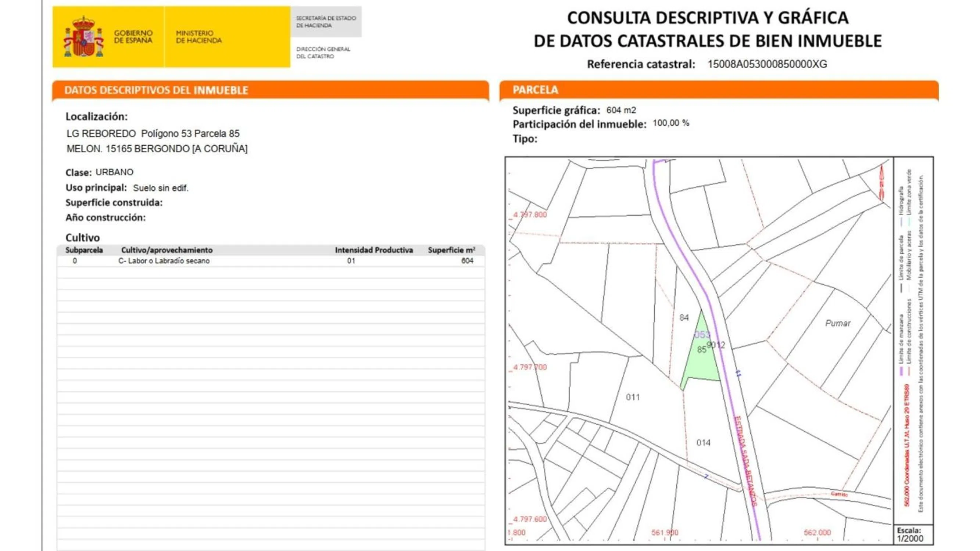This screenshot has width=980, height=551.
Task: Click the Escala 1/2000 box
Action: click(912, 534)
